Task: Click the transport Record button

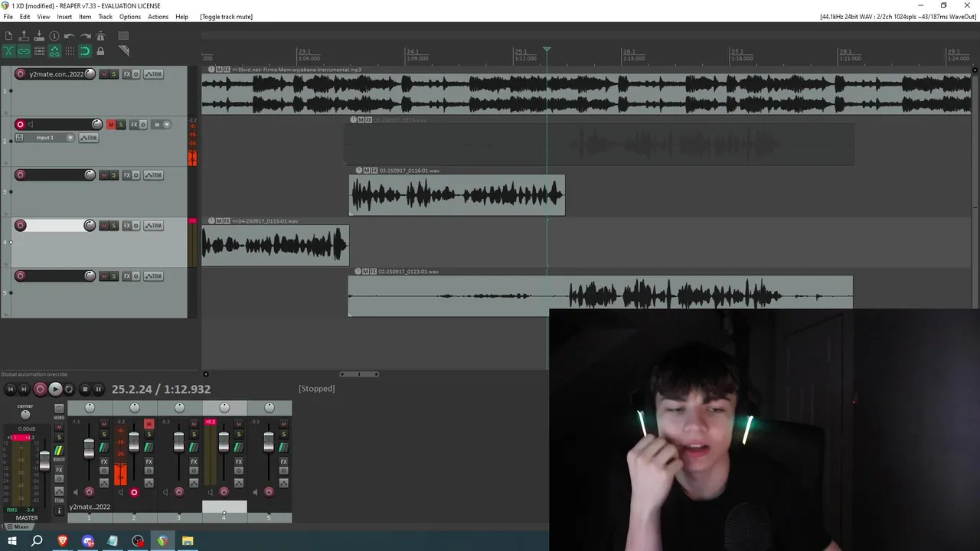Action: pos(41,390)
